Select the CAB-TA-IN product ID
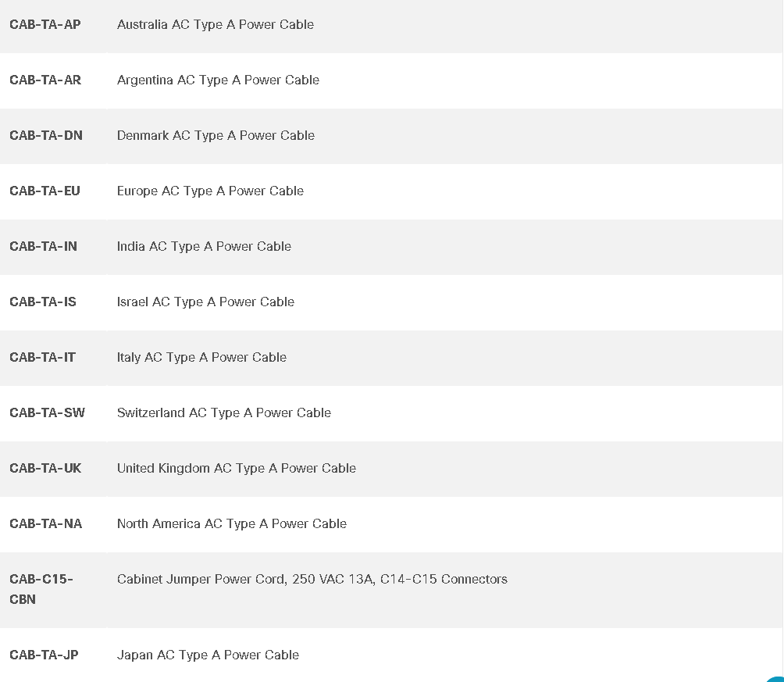Viewport: 784px width, 682px height. [x=44, y=247]
